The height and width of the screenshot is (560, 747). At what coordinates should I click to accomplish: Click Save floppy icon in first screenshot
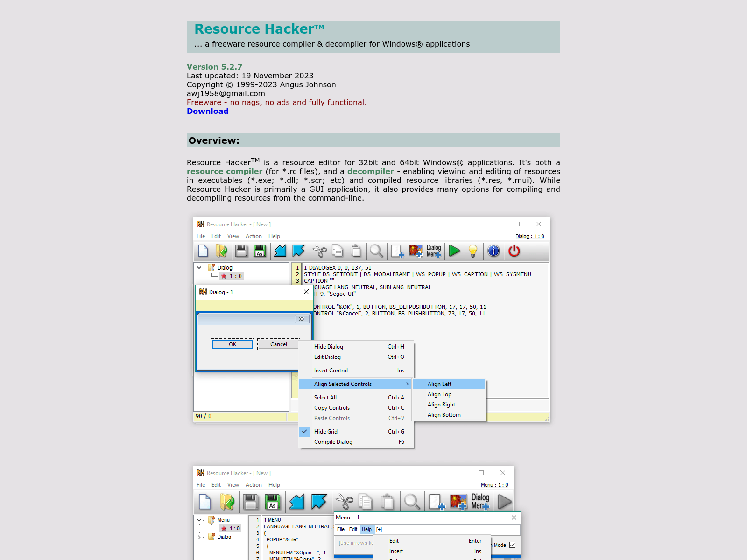241,251
